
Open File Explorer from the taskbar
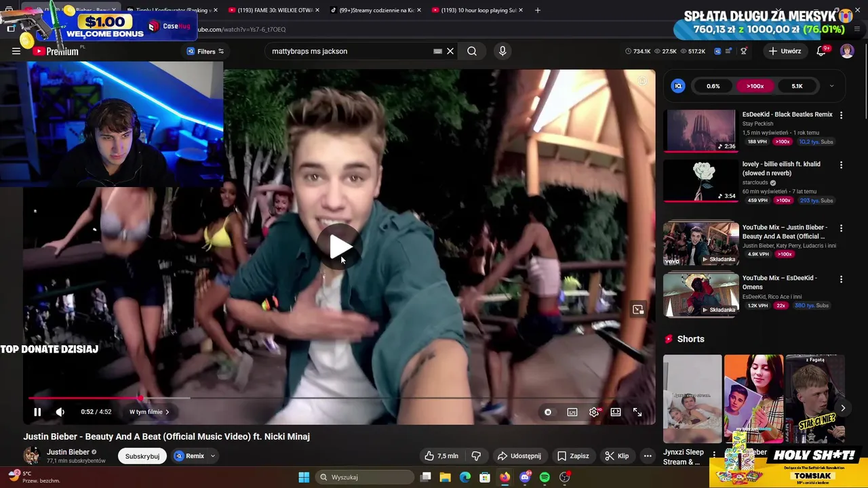(446, 477)
